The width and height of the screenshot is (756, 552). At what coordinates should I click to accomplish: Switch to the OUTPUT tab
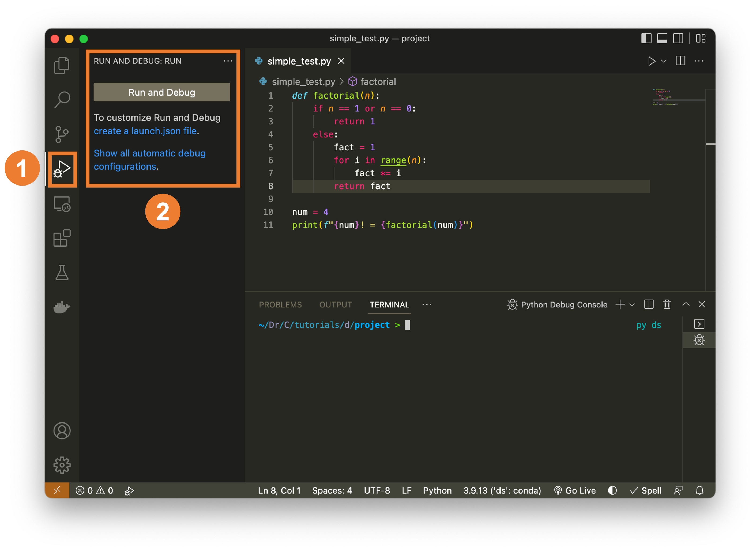point(336,305)
